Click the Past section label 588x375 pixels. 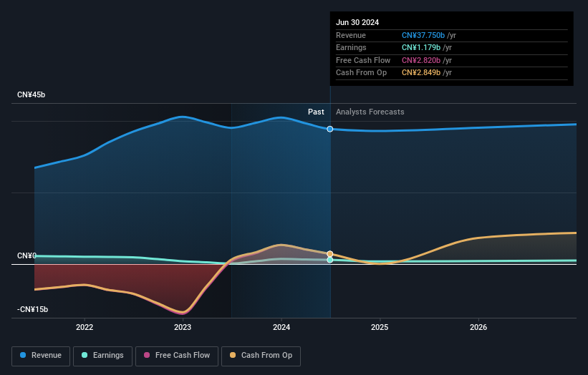316,112
